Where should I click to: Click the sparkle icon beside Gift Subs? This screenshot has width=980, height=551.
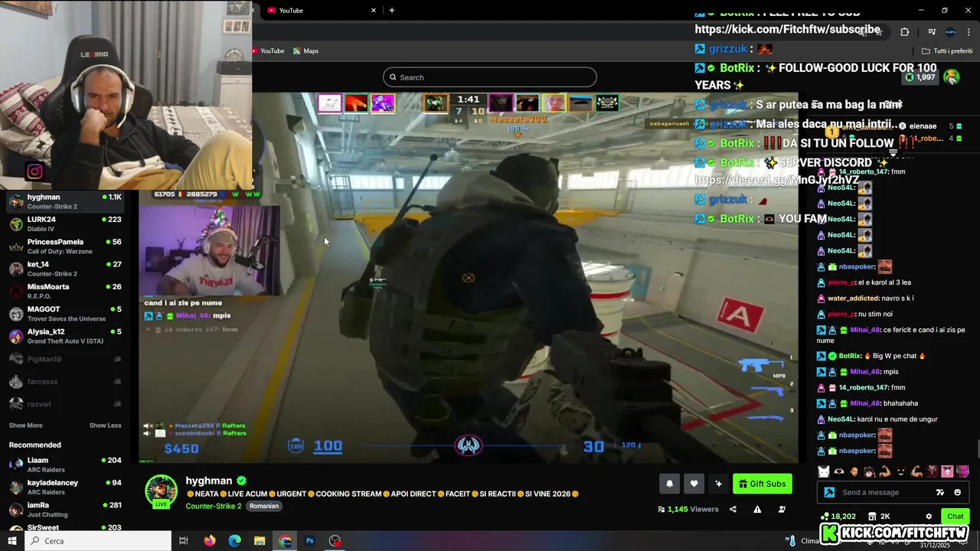coord(718,484)
